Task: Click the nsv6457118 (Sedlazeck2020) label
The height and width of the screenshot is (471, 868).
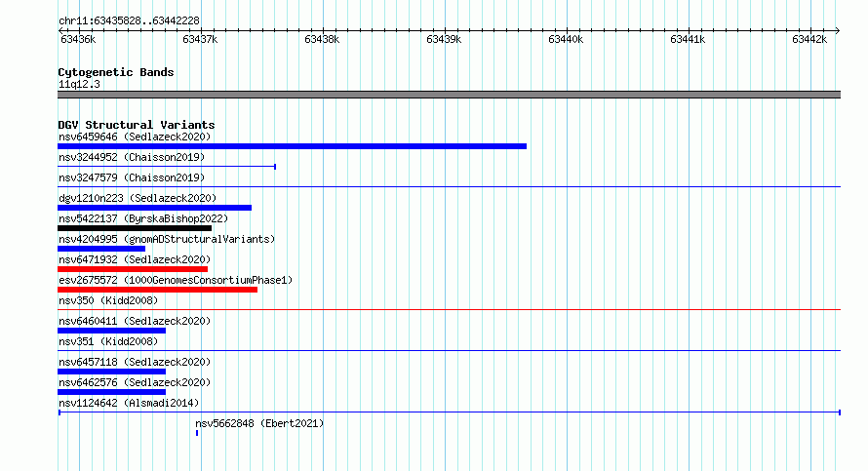Action: 135,362
